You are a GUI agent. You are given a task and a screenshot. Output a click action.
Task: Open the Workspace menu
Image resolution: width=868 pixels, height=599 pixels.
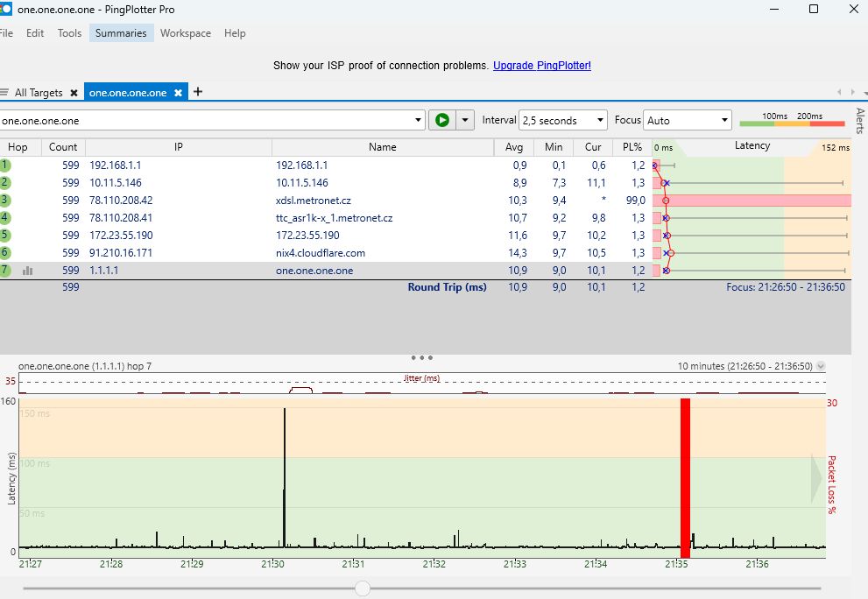click(185, 33)
